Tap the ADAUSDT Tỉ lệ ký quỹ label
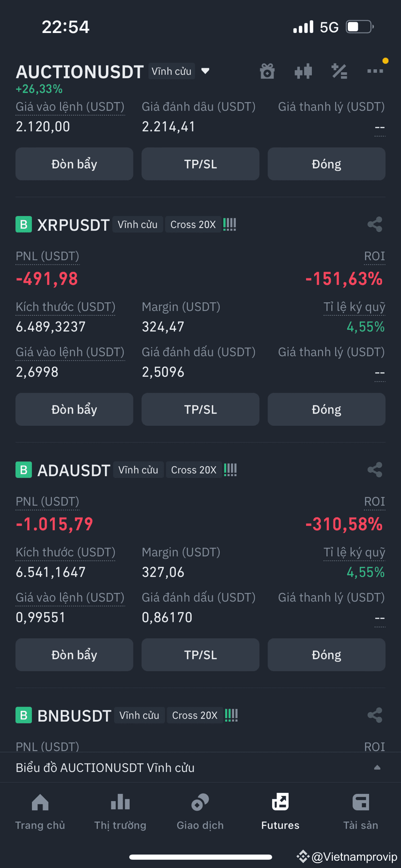Screen dimensions: 401x868 point(354,552)
